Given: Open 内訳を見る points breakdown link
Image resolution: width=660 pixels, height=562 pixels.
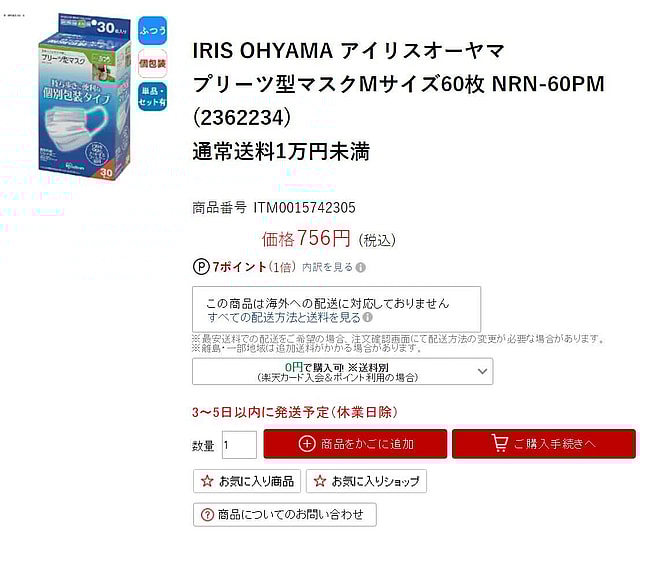Looking at the screenshot, I should coord(327,267).
